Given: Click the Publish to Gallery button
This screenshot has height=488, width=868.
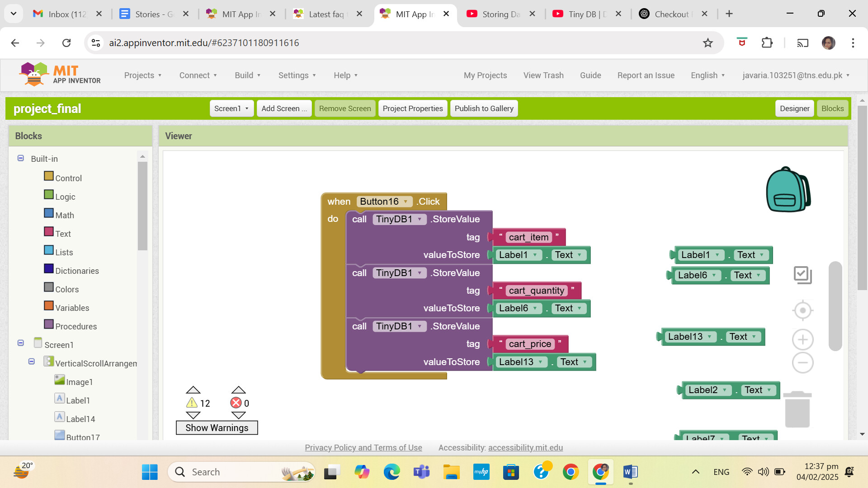Looking at the screenshot, I should click(x=484, y=108).
